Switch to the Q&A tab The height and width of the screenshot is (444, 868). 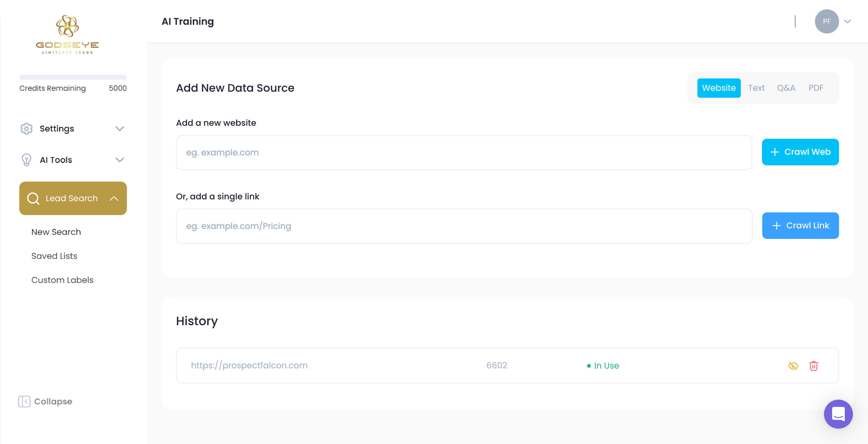click(x=786, y=88)
